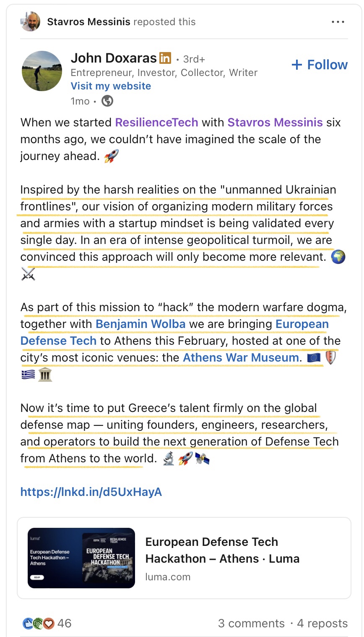
Task: Click the hackathon link preview thumbnail
Action: click(81, 558)
